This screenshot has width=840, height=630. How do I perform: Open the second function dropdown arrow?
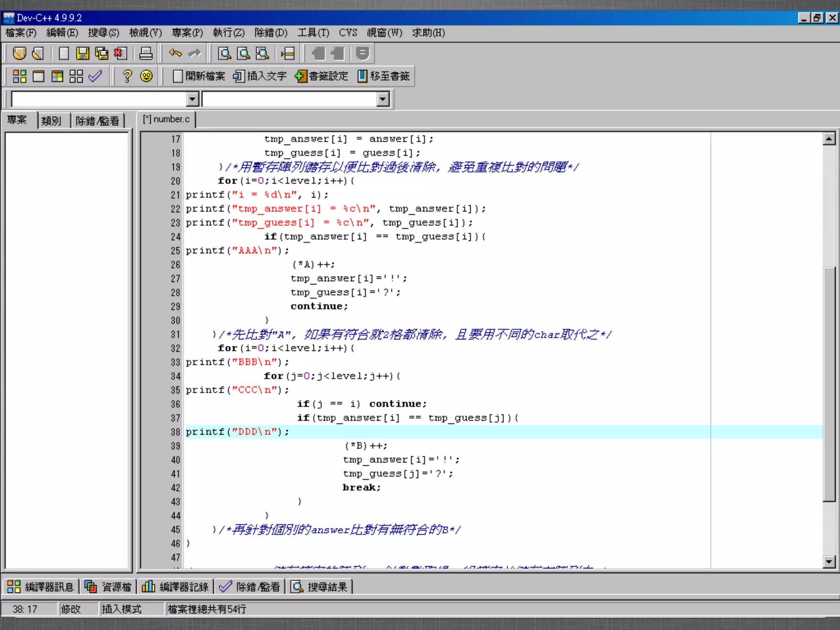point(383,99)
